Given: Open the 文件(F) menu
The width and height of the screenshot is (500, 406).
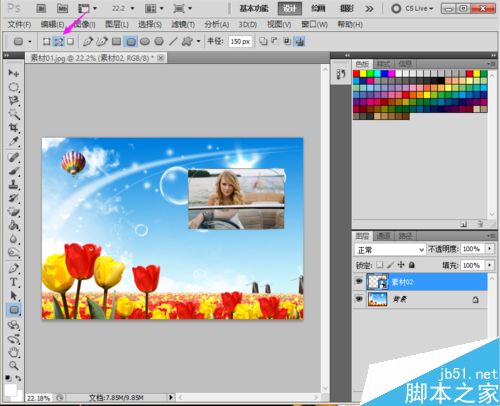Looking at the screenshot, I should pos(19,24).
